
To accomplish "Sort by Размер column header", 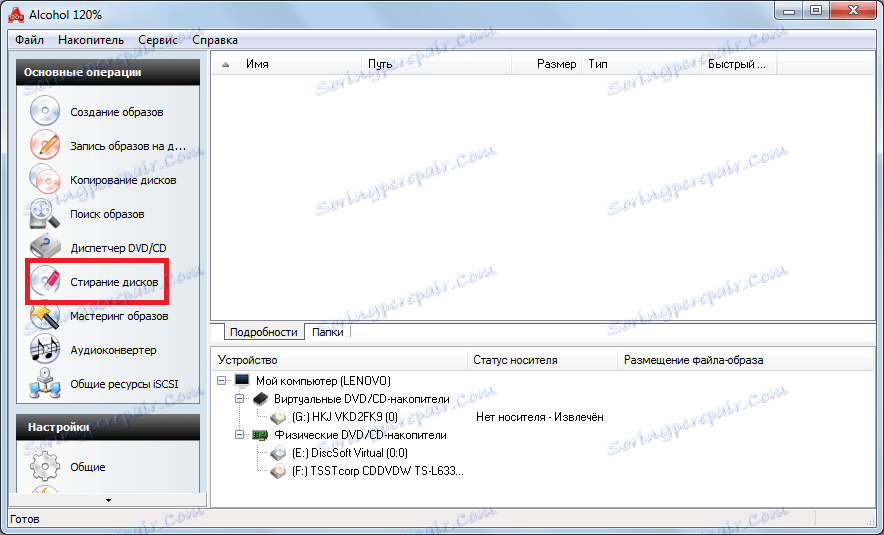I will pyautogui.click(x=547, y=64).
